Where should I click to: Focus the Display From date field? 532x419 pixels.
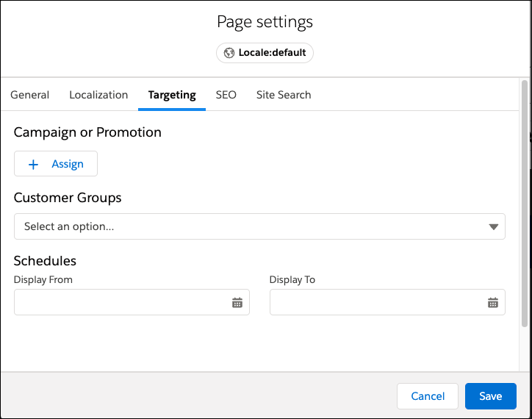pyautogui.click(x=132, y=302)
